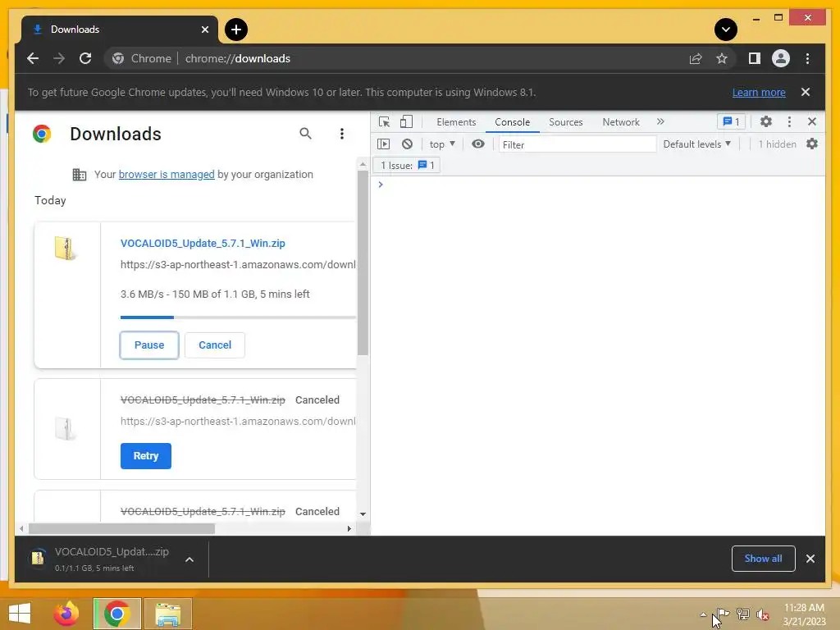Switch to the Network tab
This screenshot has width=840, height=630.
click(621, 122)
